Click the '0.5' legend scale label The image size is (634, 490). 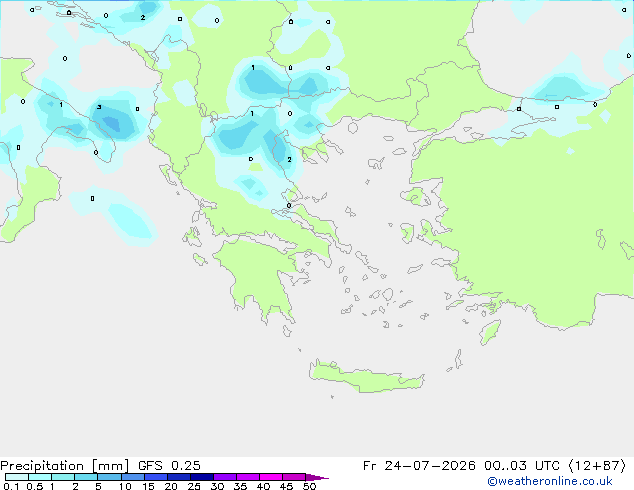tap(35, 486)
